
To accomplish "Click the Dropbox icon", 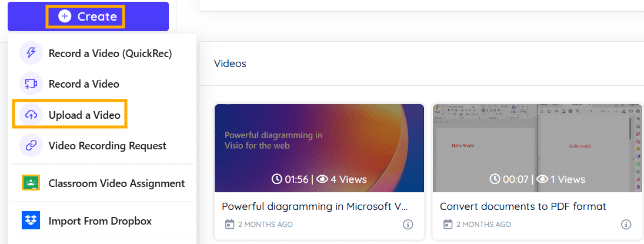I will (x=31, y=220).
